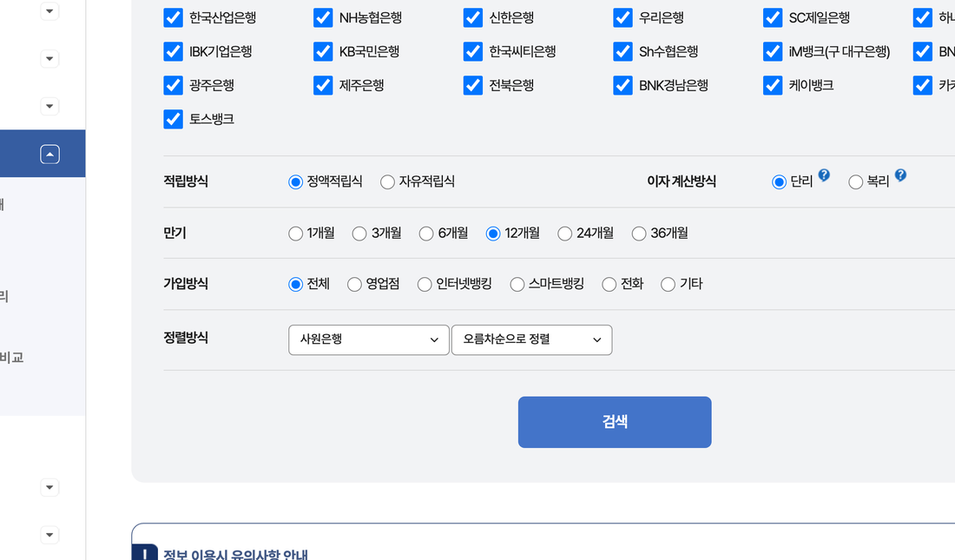
Task: Open the 사원은행 sort field dropdown
Action: pos(369,339)
